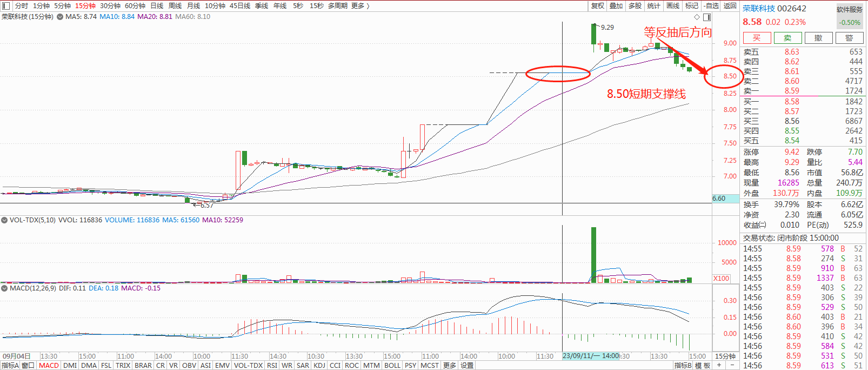
Task: Open the main chart MA indicator settings icon
Action: pyautogui.click(x=60, y=17)
